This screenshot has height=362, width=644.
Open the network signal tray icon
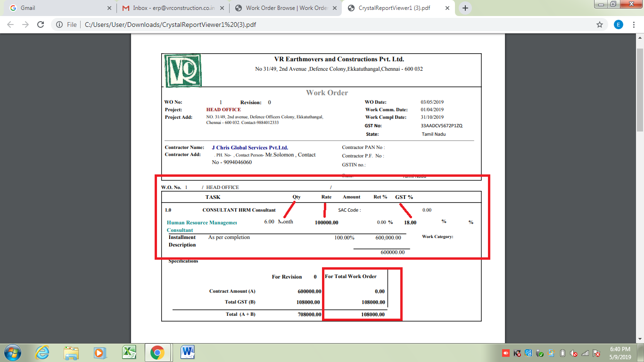585,353
